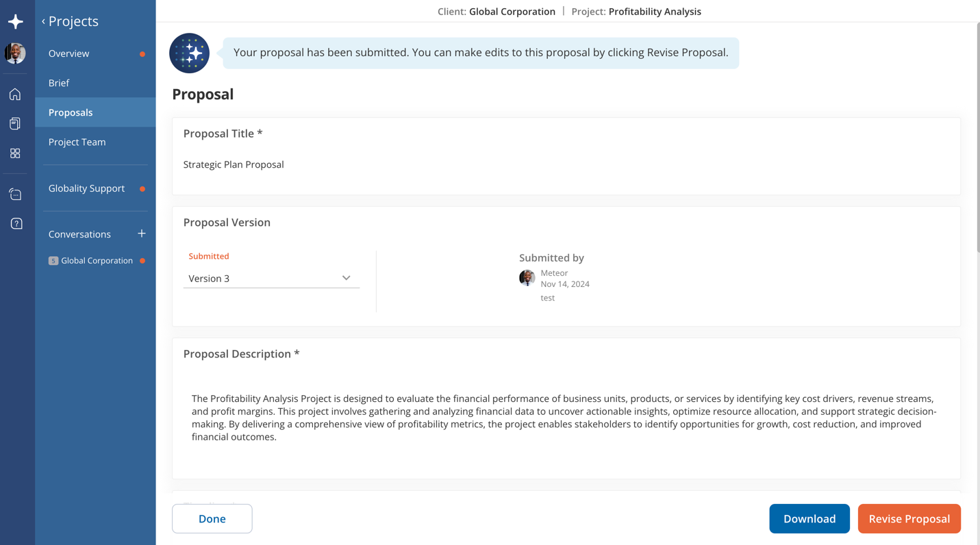Screen dimensions: 980x545
Task: Open the apps grid icon
Action: point(15,153)
